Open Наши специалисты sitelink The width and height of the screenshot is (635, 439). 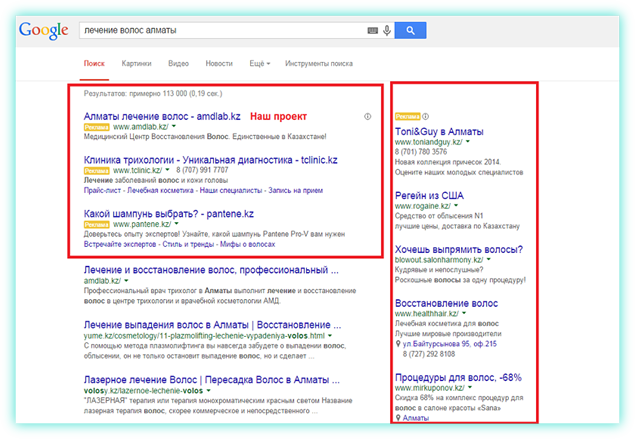(231, 190)
